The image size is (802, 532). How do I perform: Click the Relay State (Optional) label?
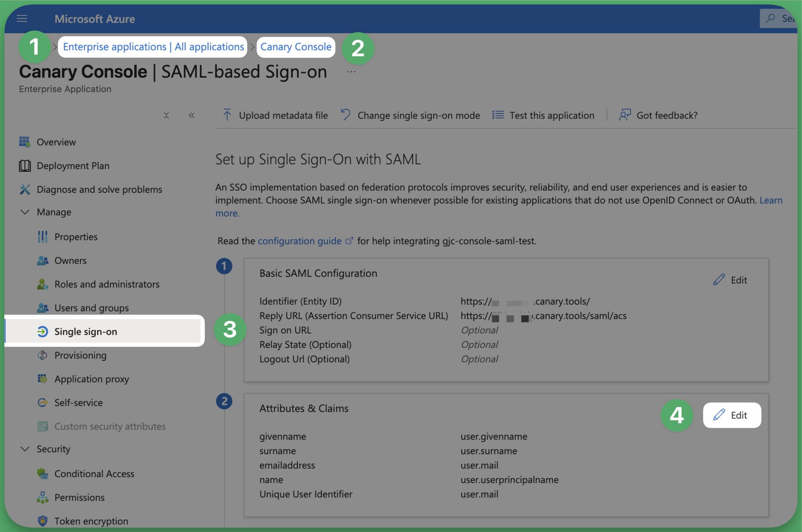coord(305,345)
